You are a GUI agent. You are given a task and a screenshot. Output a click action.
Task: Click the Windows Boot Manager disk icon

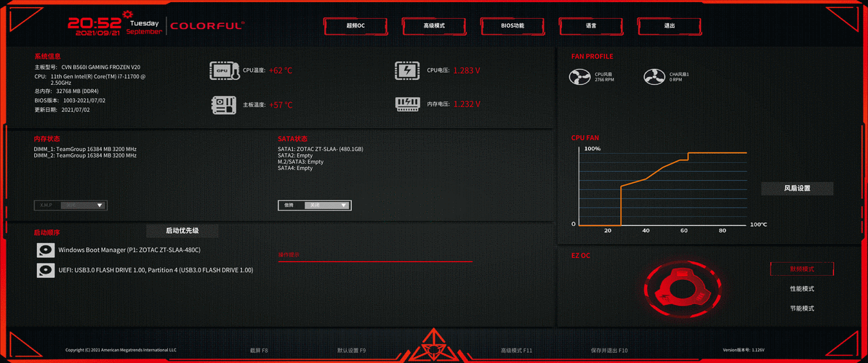tap(45, 250)
